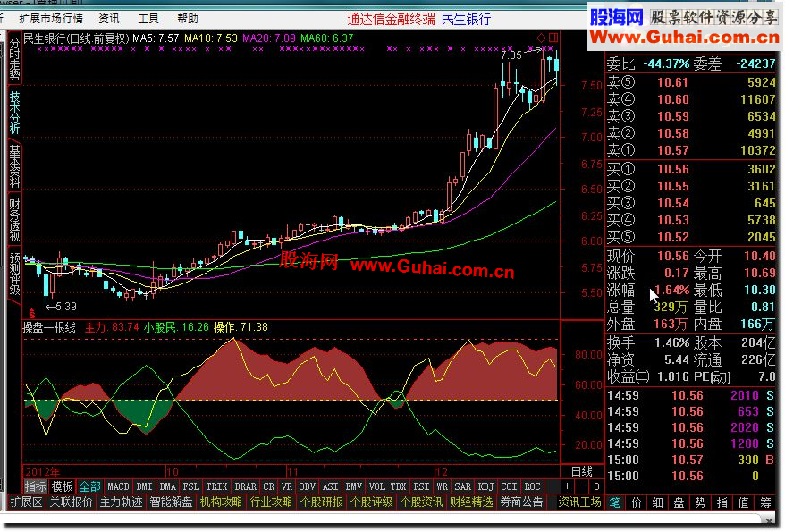785x532 pixels.
Task: Select the 指标 indicator tab
Action: 36,486
